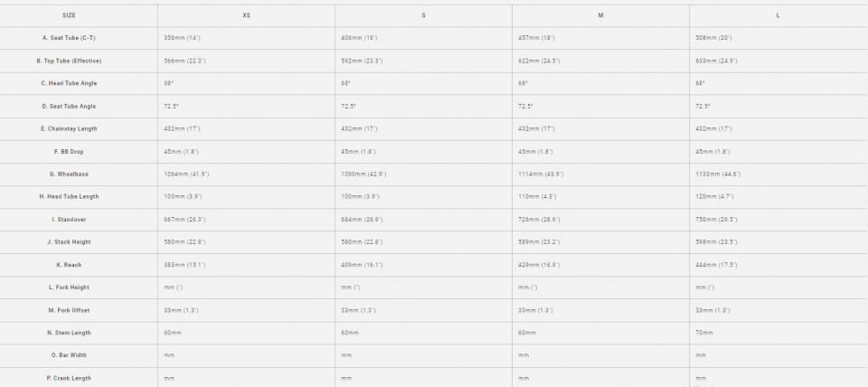Select the SIZE header cell

[70, 15]
